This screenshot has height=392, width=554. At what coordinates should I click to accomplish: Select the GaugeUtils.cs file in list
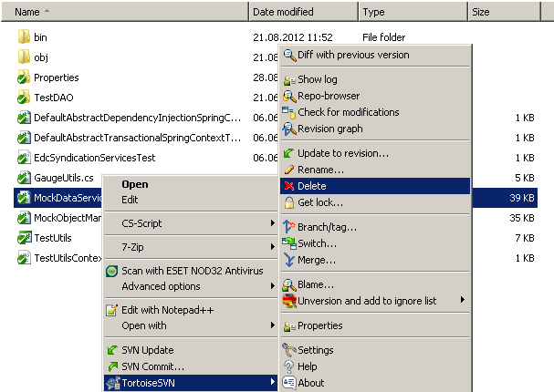click(64, 178)
